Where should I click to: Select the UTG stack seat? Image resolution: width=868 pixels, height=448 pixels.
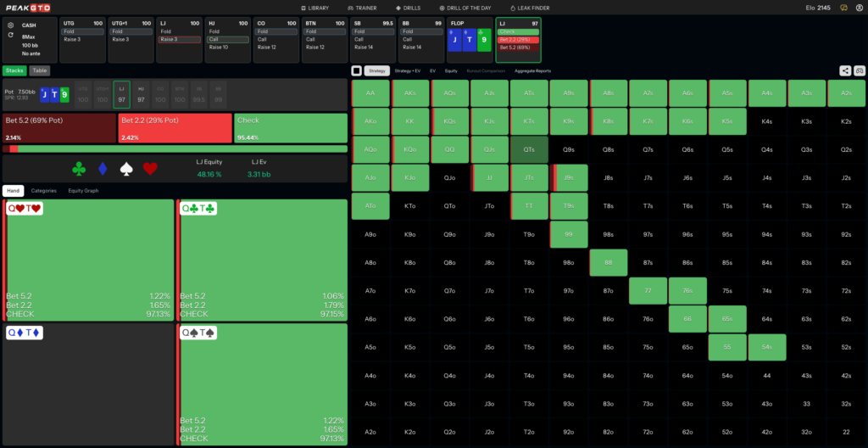click(x=83, y=95)
